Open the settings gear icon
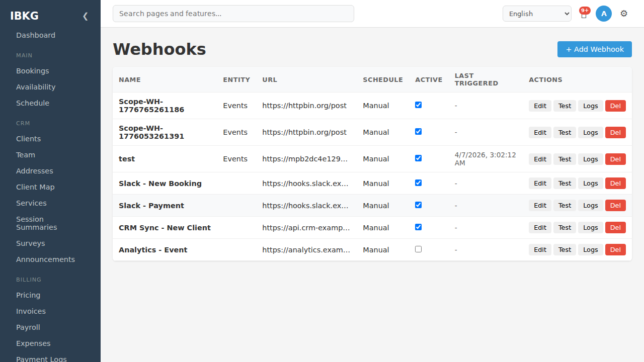 624,14
